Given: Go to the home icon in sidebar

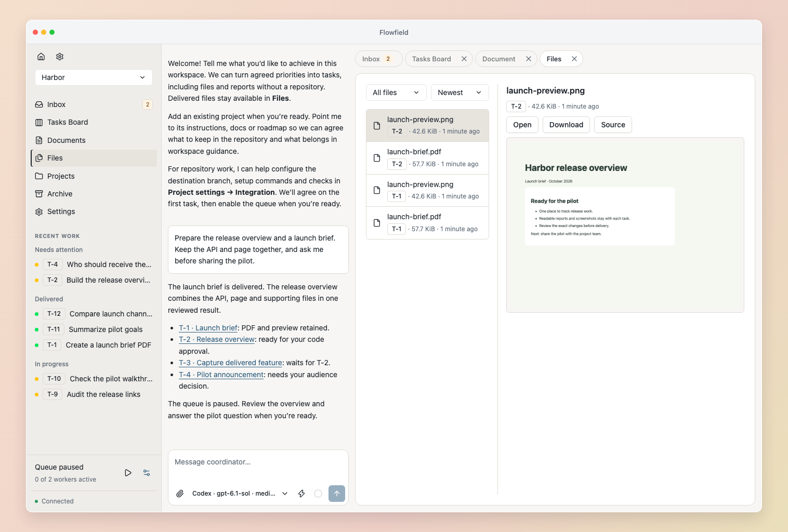Looking at the screenshot, I should pos(41,57).
